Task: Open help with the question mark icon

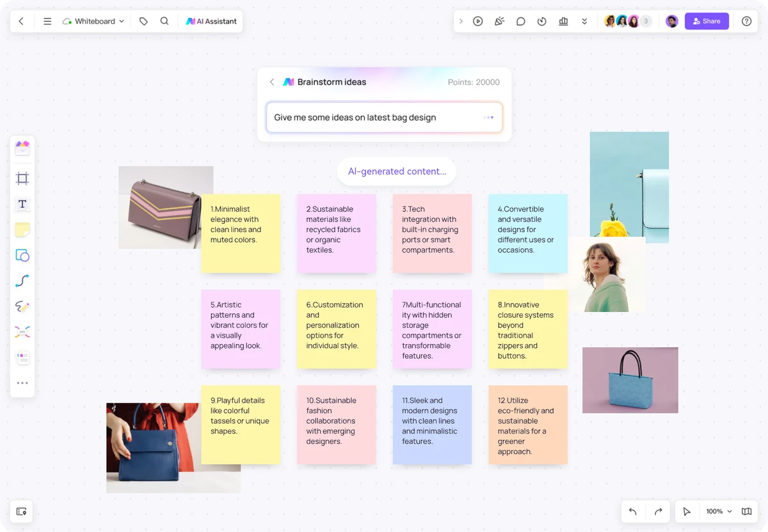Action: pos(746,21)
